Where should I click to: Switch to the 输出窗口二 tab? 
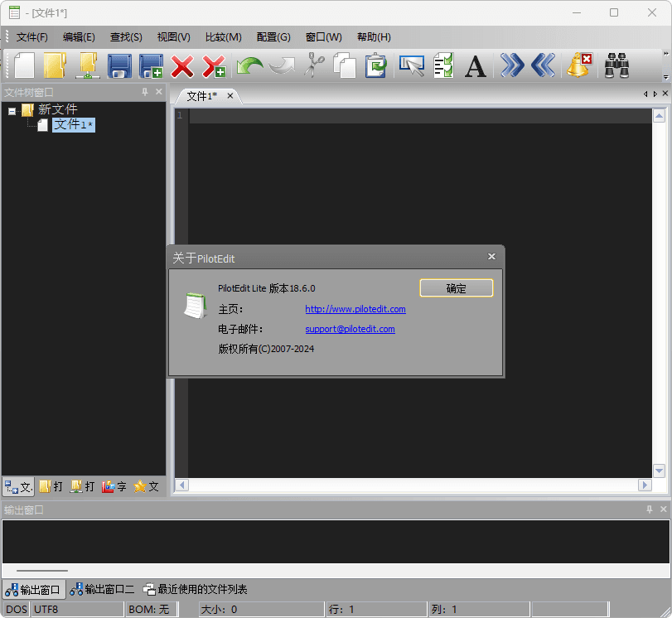(102, 590)
